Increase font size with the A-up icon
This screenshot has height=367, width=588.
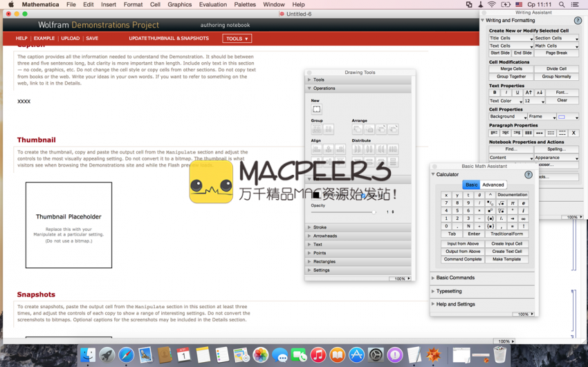click(529, 93)
